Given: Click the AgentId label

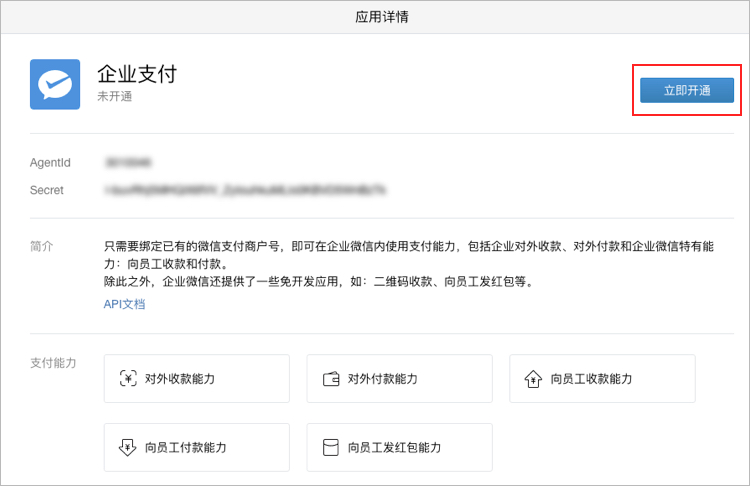Looking at the screenshot, I should pyautogui.click(x=50, y=163).
